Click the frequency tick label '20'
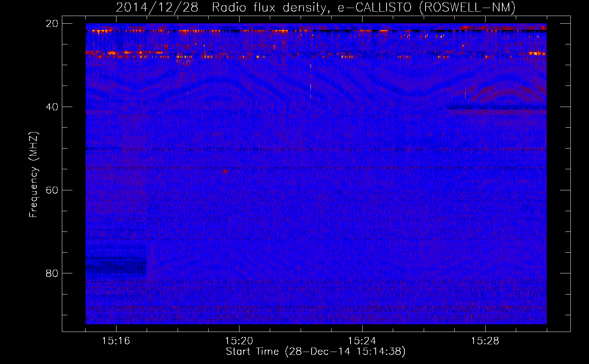Image resolution: width=589 pixels, height=364 pixels. [52, 24]
